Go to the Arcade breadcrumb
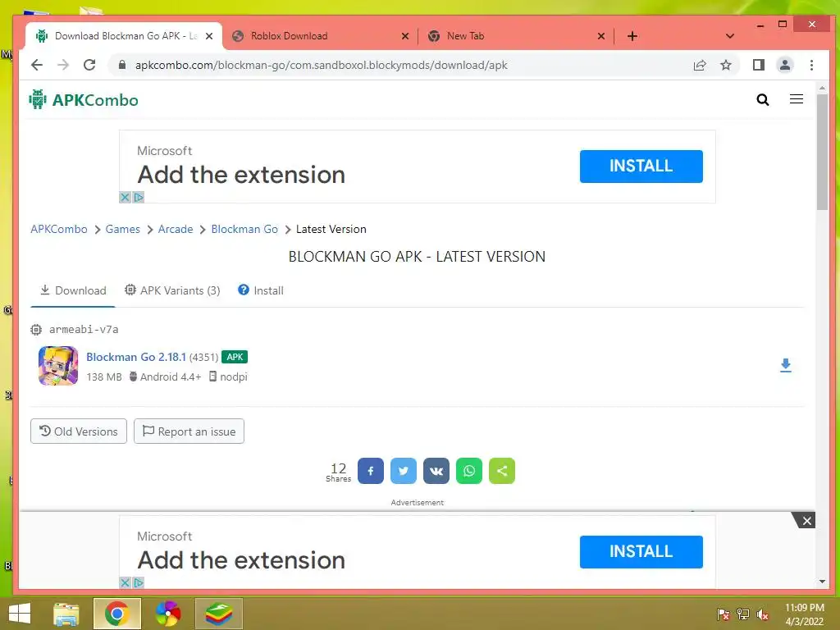The image size is (840, 630). click(x=176, y=230)
